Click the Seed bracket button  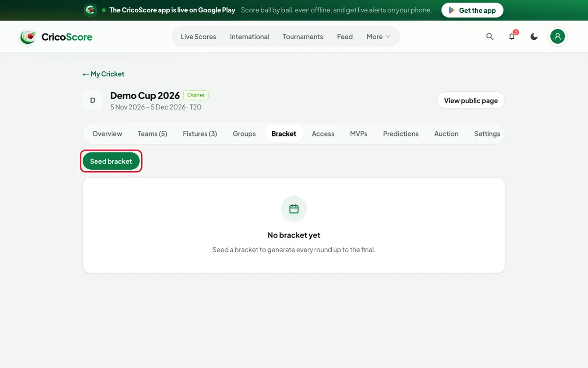pyautogui.click(x=111, y=161)
